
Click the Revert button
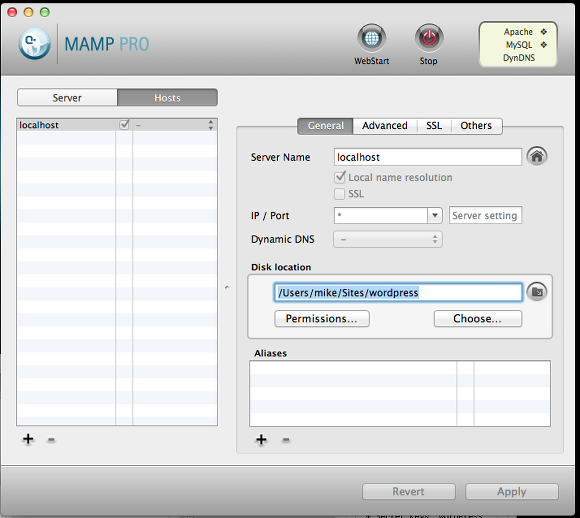pos(408,491)
